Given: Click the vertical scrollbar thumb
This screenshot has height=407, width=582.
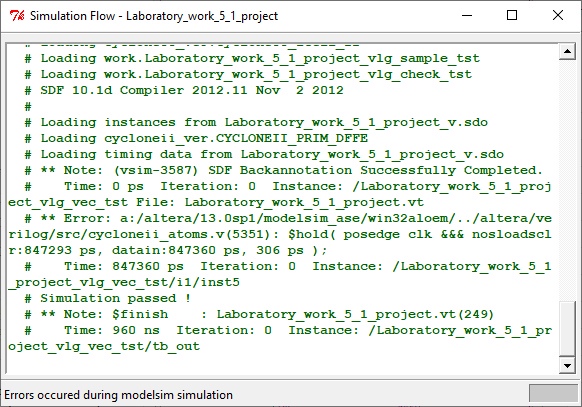Looking at the screenshot, I should [567, 328].
